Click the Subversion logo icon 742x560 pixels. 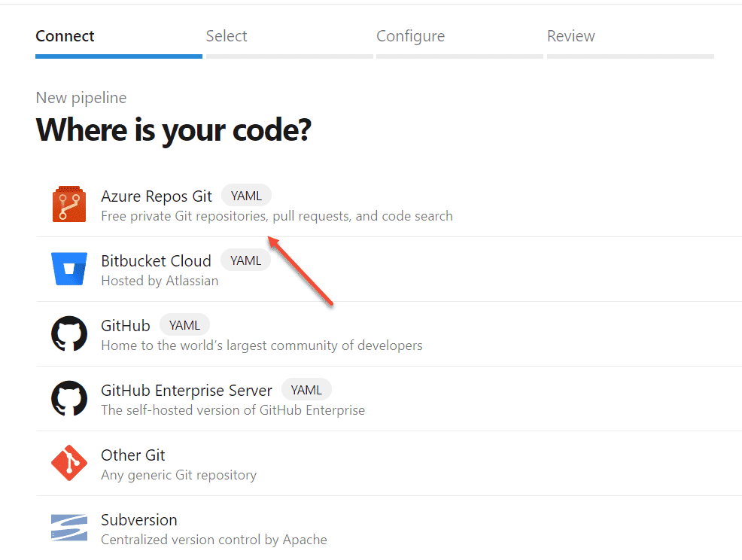(x=69, y=528)
